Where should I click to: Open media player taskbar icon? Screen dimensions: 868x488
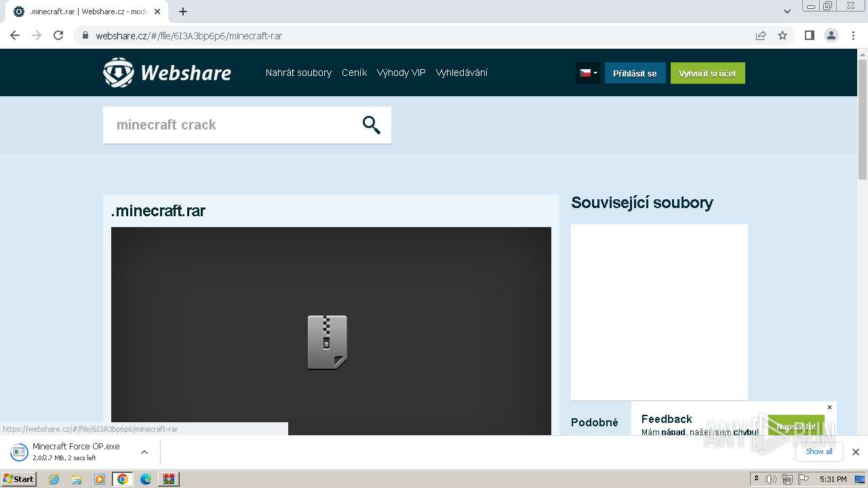pyautogui.click(x=100, y=479)
